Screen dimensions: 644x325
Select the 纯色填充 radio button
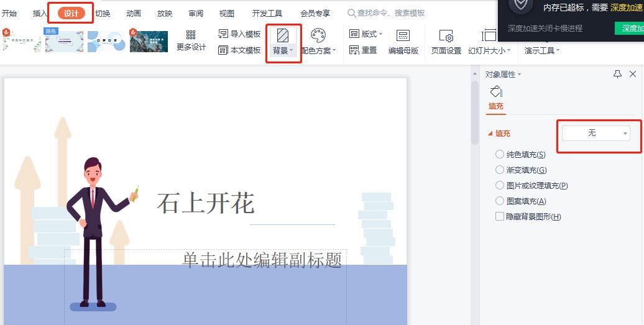point(500,154)
